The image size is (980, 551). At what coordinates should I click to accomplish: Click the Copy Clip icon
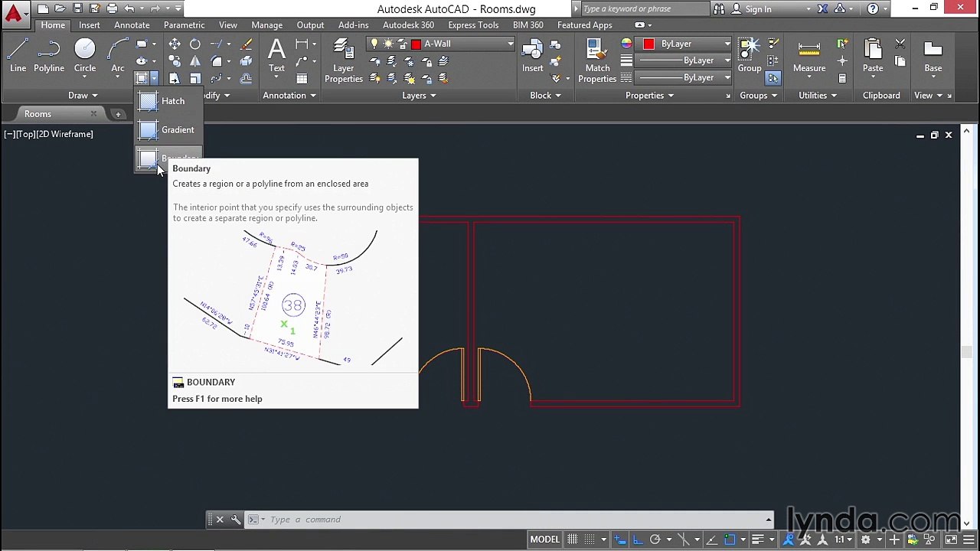(x=900, y=61)
